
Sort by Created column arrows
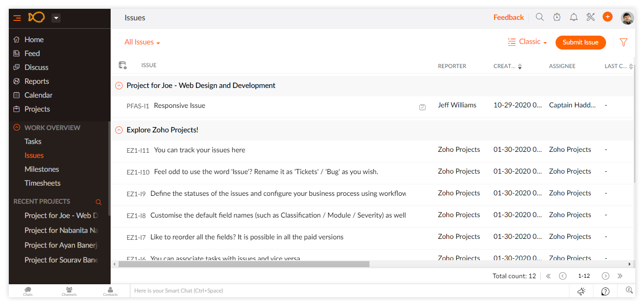[x=519, y=66]
